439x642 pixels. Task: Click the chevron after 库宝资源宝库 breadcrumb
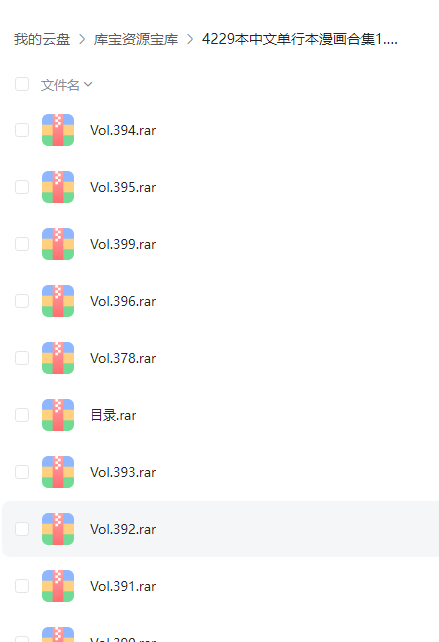[190, 39]
